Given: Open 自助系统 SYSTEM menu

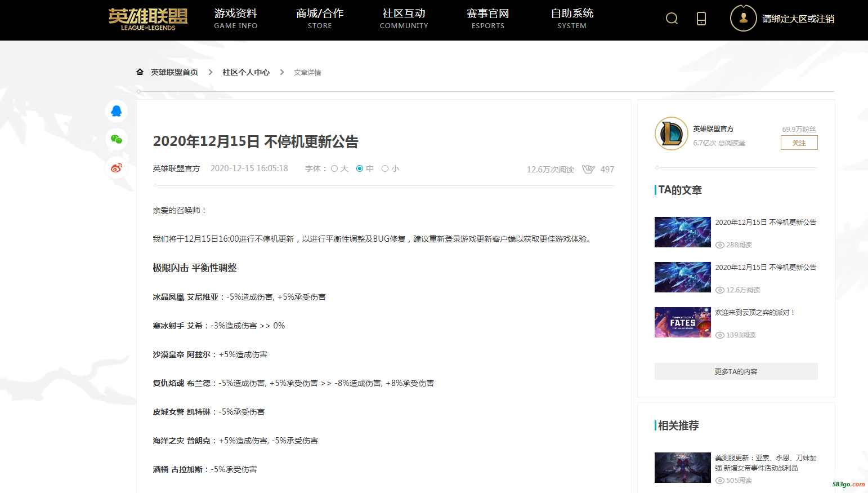Looking at the screenshot, I should pos(572,19).
